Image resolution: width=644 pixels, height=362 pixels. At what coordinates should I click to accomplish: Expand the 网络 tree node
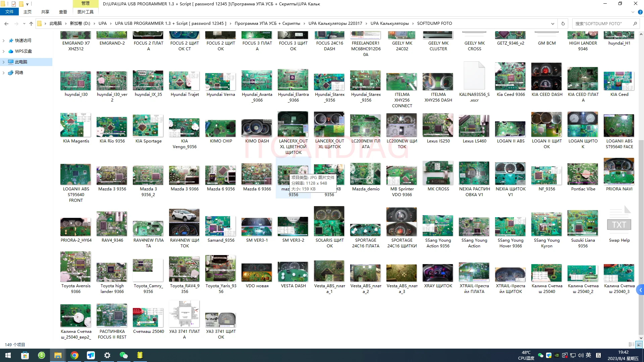pos(3,73)
